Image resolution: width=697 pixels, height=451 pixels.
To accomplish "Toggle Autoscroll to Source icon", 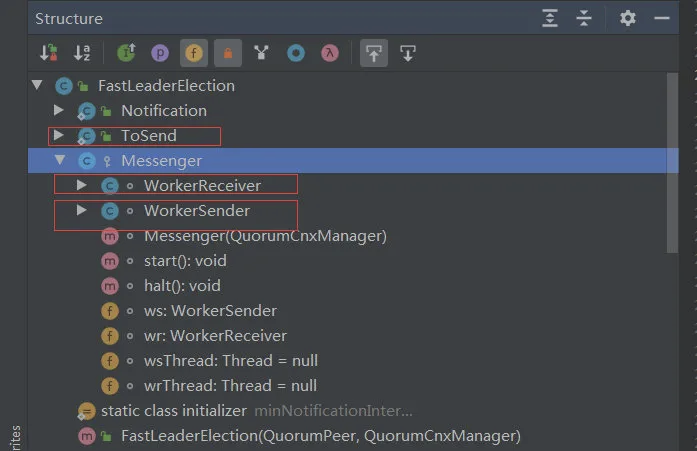I will 374,53.
